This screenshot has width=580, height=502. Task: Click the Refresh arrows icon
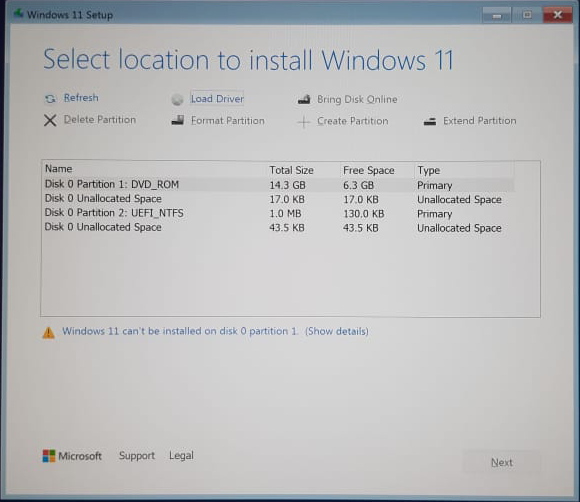tap(50, 98)
